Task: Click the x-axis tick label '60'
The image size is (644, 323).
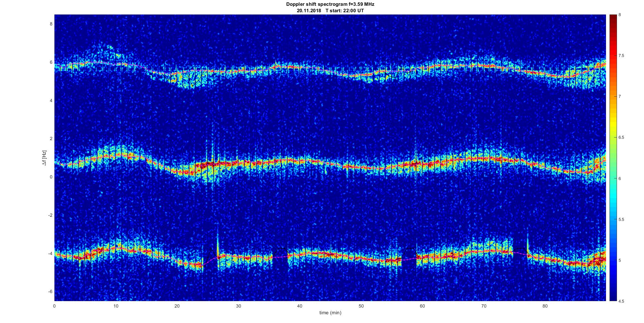Action: [422, 306]
